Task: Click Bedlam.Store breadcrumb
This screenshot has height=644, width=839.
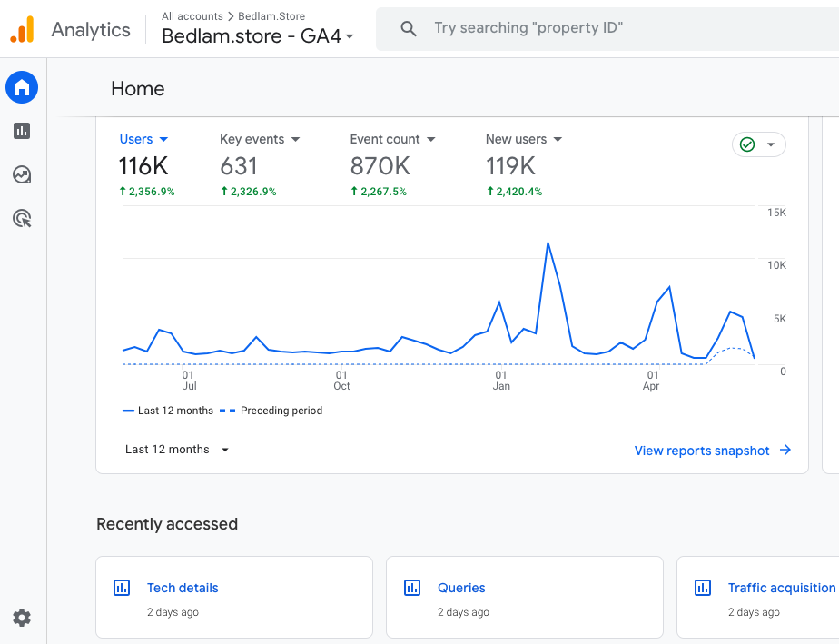Action: click(x=271, y=16)
